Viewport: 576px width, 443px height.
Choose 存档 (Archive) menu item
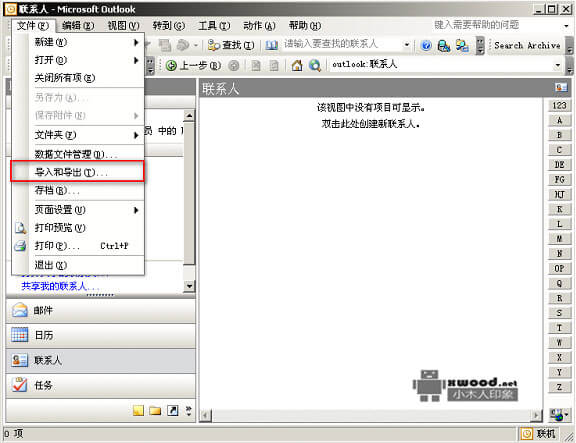(78, 190)
